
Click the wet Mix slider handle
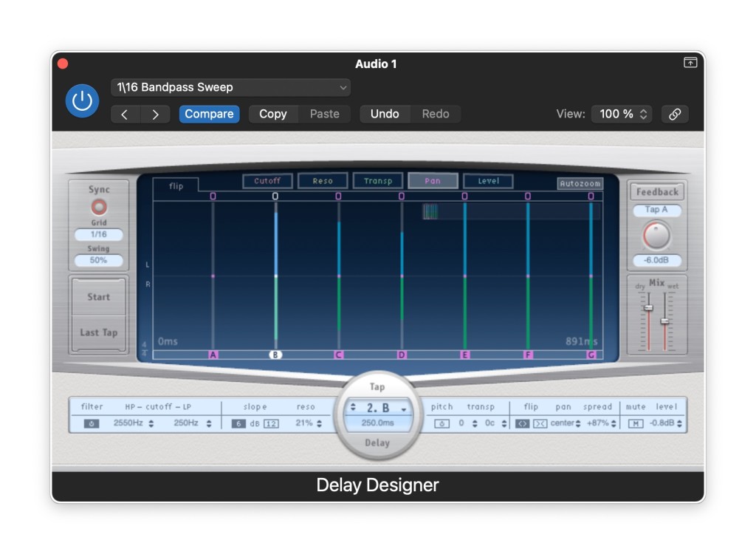click(664, 321)
